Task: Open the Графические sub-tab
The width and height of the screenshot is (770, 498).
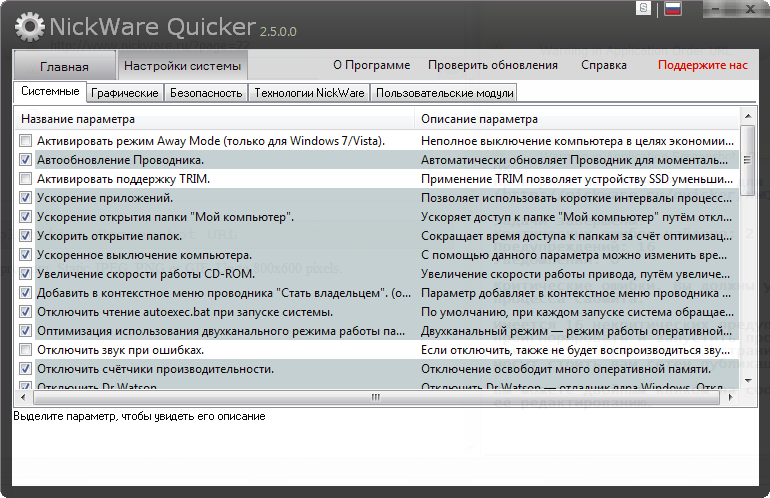Action: (x=125, y=93)
